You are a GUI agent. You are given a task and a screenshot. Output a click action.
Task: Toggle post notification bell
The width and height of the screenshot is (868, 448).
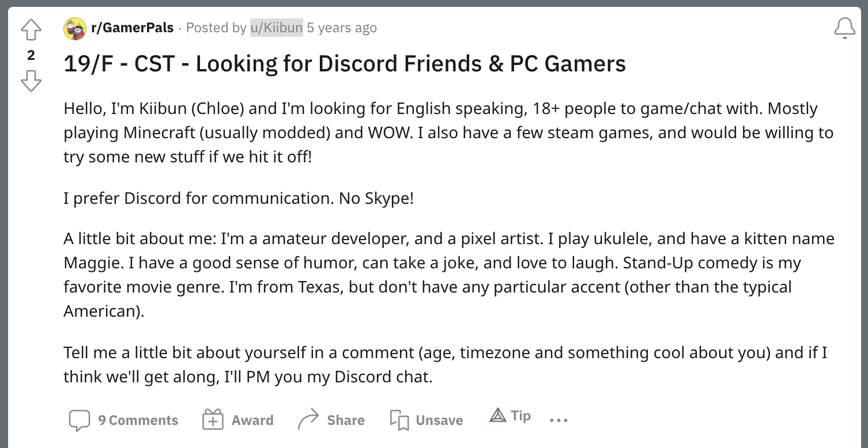coord(844,28)
